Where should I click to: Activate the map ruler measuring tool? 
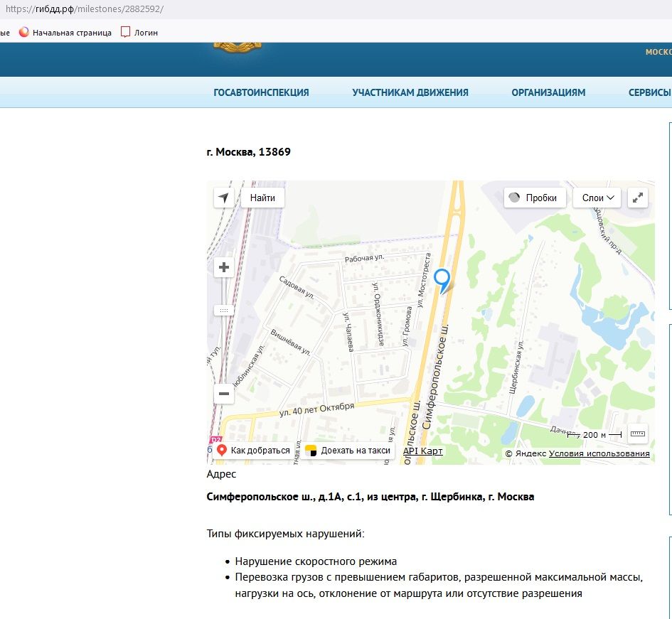[x=638, y=434]
